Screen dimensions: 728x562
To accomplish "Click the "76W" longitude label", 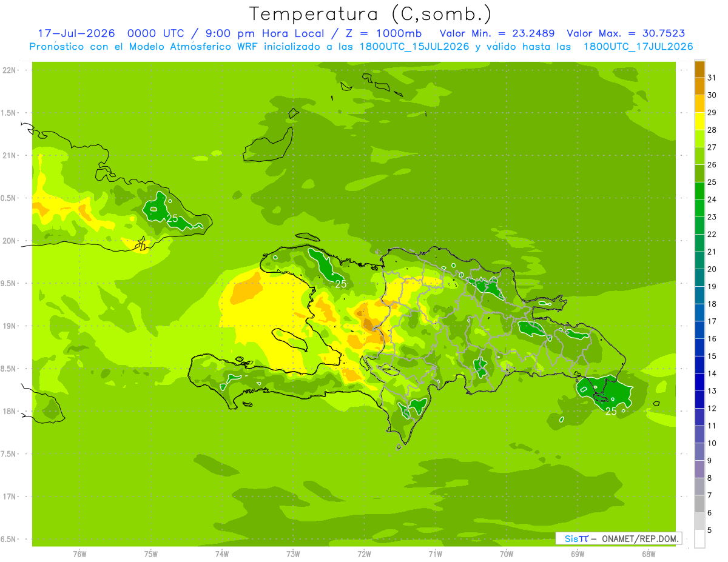I will [79, 554].
